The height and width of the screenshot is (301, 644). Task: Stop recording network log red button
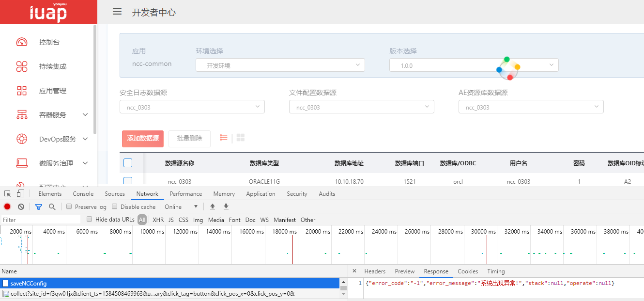click(x=7, y=206)
